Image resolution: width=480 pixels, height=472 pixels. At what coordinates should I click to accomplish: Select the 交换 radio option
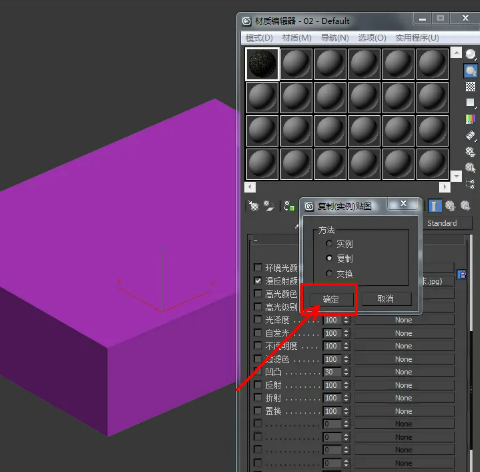329,274
